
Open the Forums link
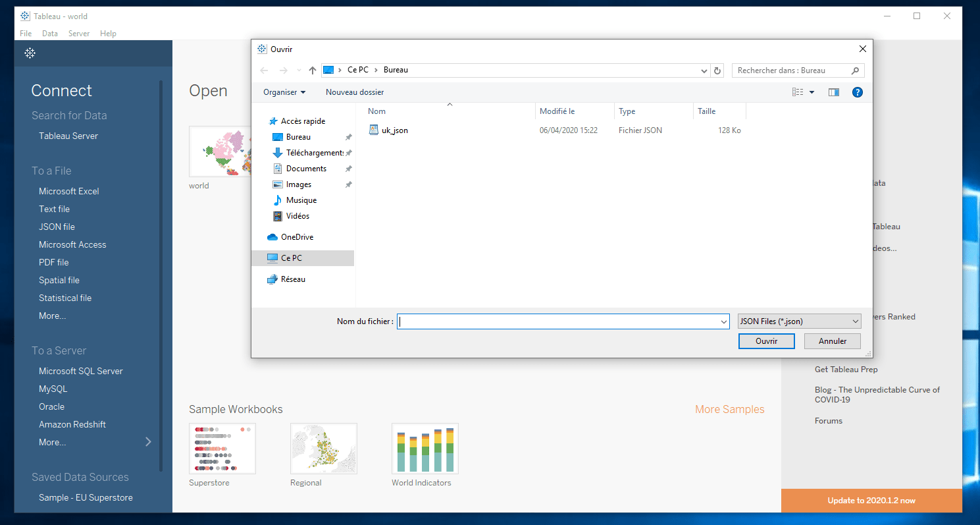click(828, 421)
